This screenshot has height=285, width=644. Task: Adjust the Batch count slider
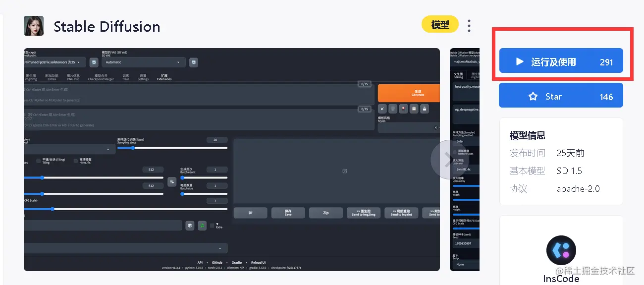click(204, 177)
